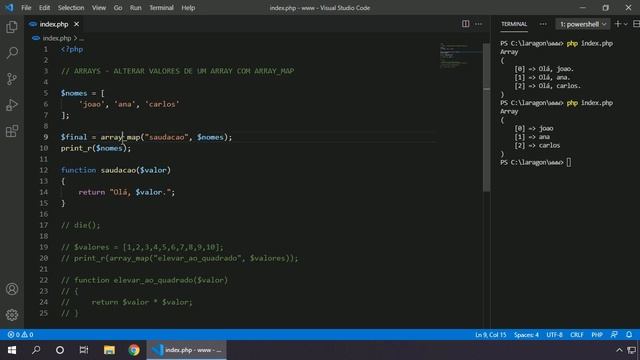
Task: Open the File menu
Action: 26,8
